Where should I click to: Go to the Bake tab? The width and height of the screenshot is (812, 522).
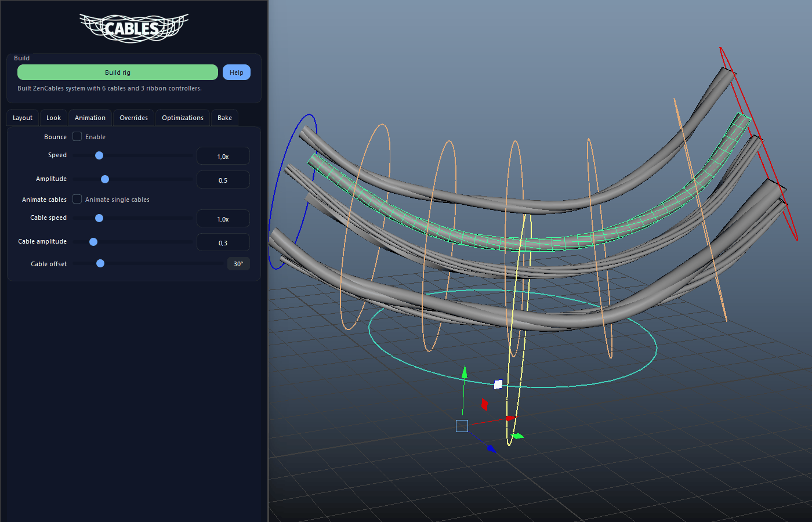[x=224, y=118]
